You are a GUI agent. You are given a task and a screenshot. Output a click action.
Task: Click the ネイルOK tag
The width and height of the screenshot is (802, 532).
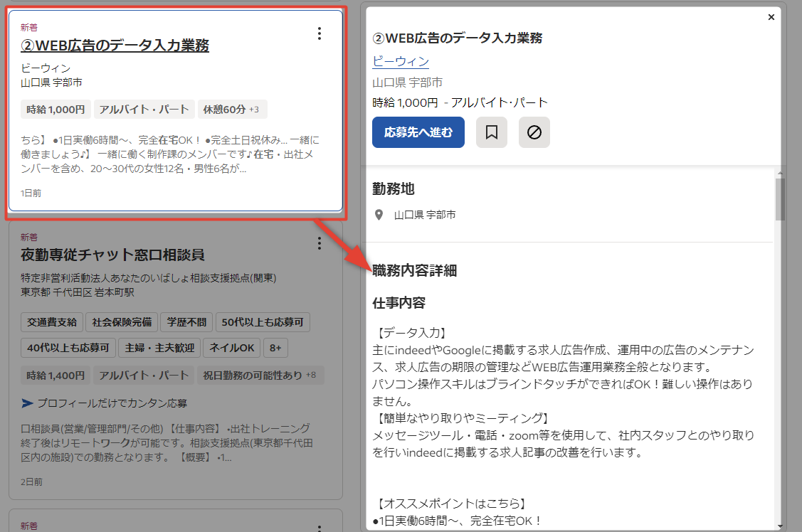pos(232,346)
